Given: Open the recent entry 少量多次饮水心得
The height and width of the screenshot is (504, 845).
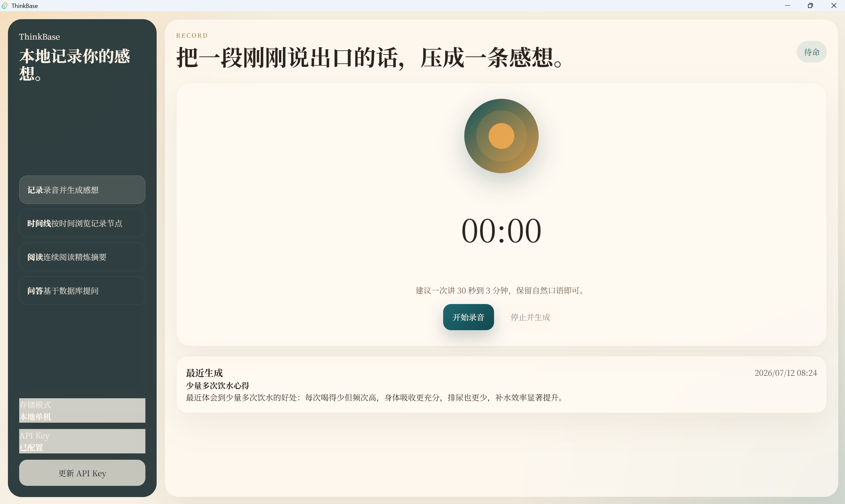Looking at the screenshot, I should [x=217, y=385].
